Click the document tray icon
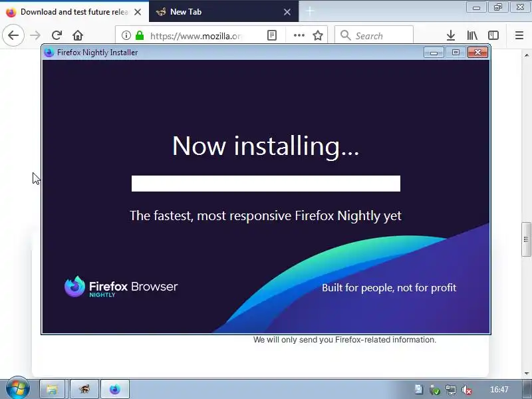The width and height of the screenshot is (532, 399). pyautogui.click(x=419, y=390)
